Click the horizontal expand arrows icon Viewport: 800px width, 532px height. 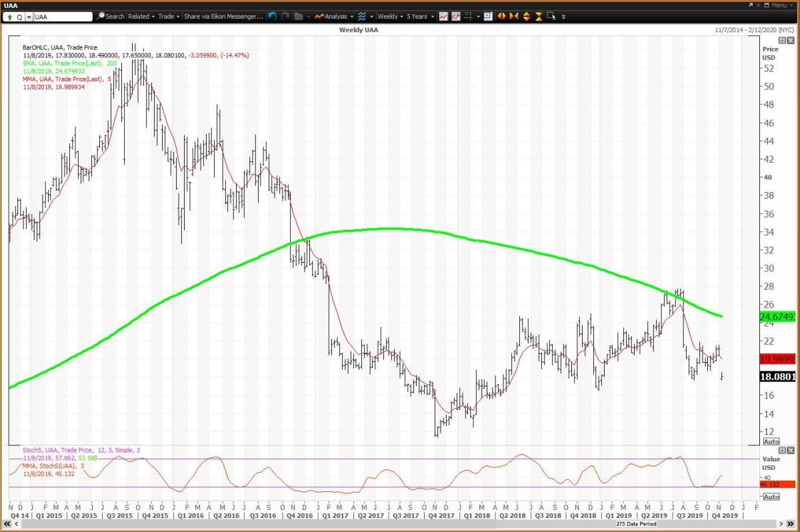coord(501,16)
